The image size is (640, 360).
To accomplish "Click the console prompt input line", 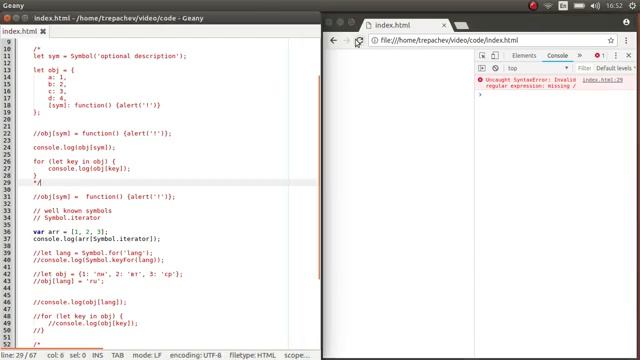I will [x=555, y=95].
